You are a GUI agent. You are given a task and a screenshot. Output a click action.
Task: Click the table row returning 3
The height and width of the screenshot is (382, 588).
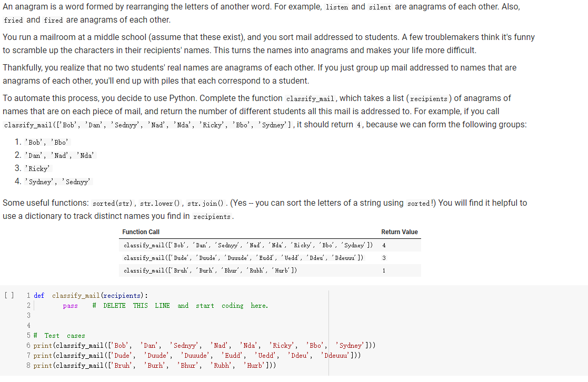point(247,257)
